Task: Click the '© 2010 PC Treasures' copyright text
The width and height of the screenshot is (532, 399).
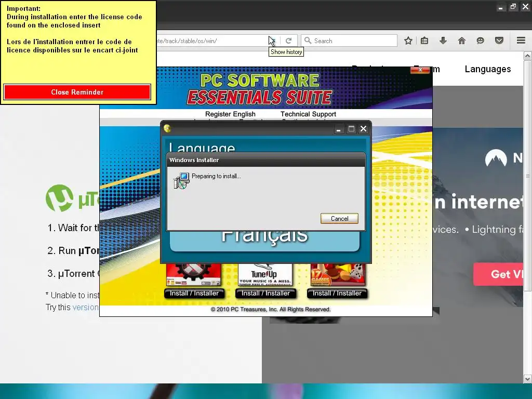Action: [270, 310]
